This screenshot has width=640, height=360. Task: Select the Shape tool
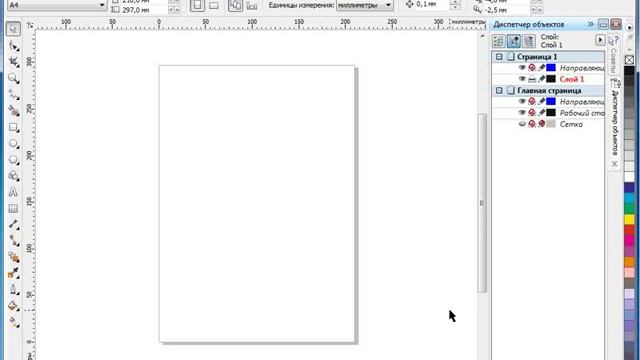click(x=13, y=46)
